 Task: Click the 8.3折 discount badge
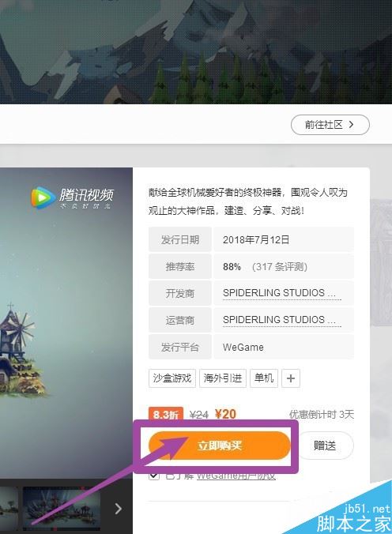coord(166,415)
